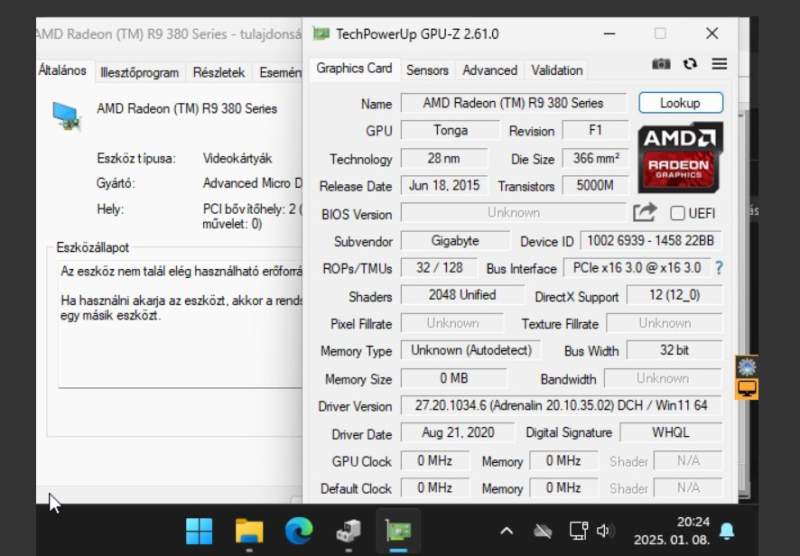800x556 pixels.
Task: Click the Bus Interface question mark
Action: tap(719, 268)
